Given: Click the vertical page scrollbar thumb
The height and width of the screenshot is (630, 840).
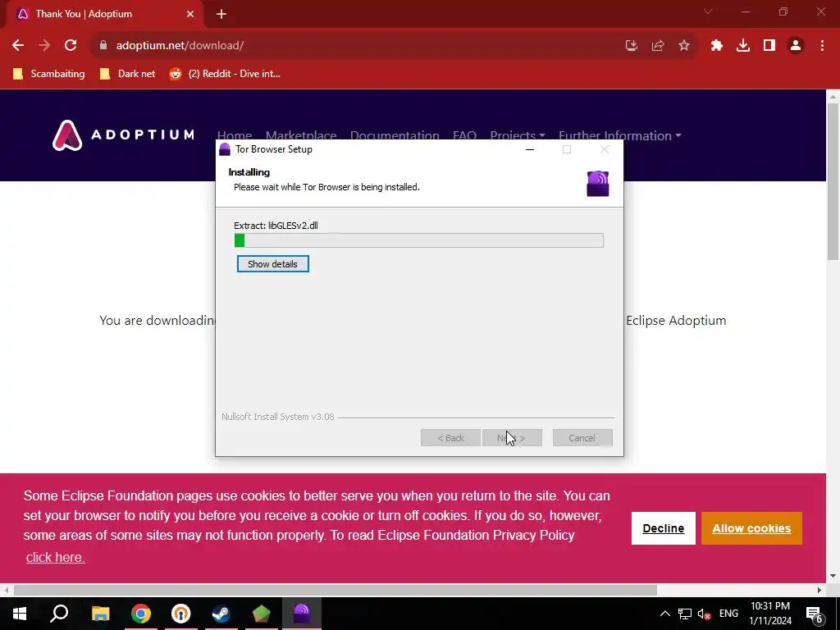Looking at the screenshot, I should tap(833, 182).
